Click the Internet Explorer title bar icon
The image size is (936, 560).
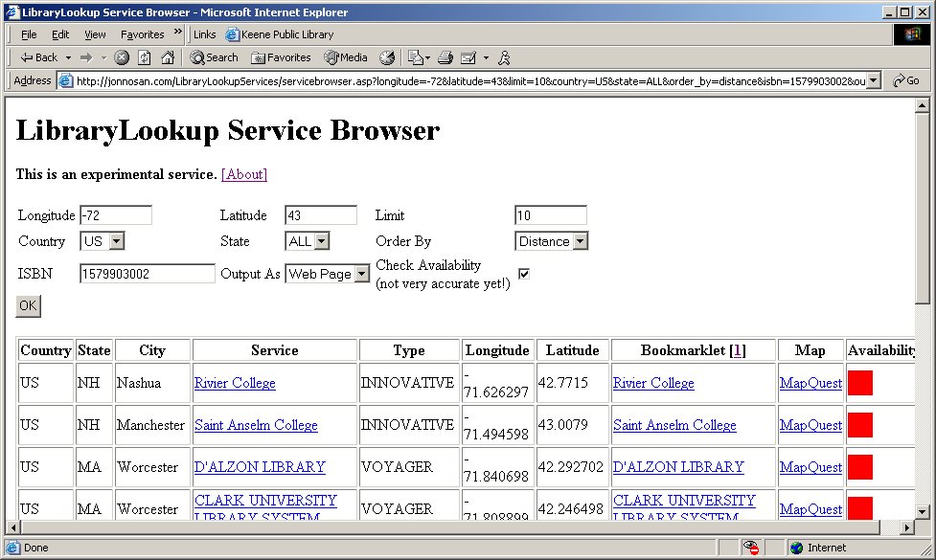[x=11, y=11]
